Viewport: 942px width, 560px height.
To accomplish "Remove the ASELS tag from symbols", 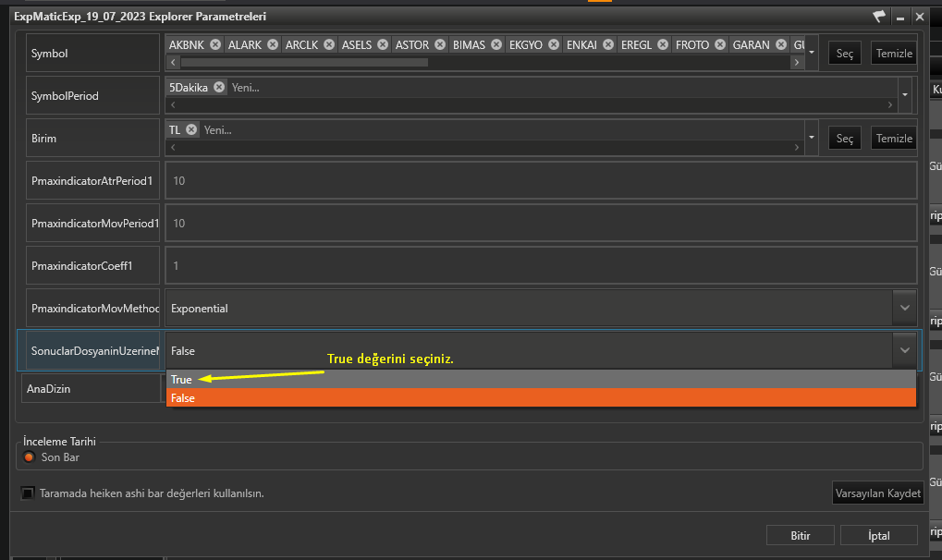I will click(379, 44).
